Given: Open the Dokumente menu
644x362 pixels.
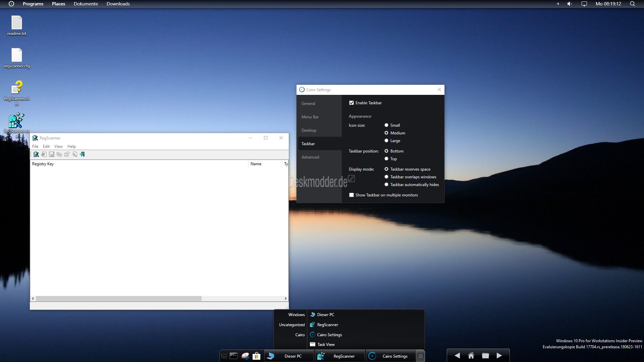Looking at the screenshot, I should (x=86, y=4).
